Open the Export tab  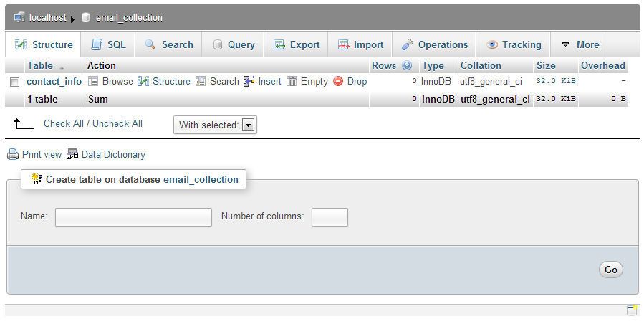[297, 44]
